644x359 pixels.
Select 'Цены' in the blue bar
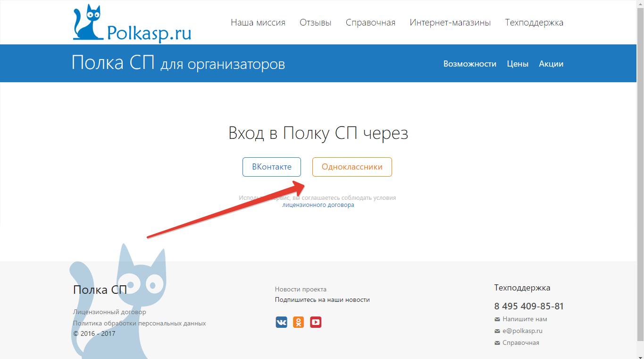tap(518, 64)
